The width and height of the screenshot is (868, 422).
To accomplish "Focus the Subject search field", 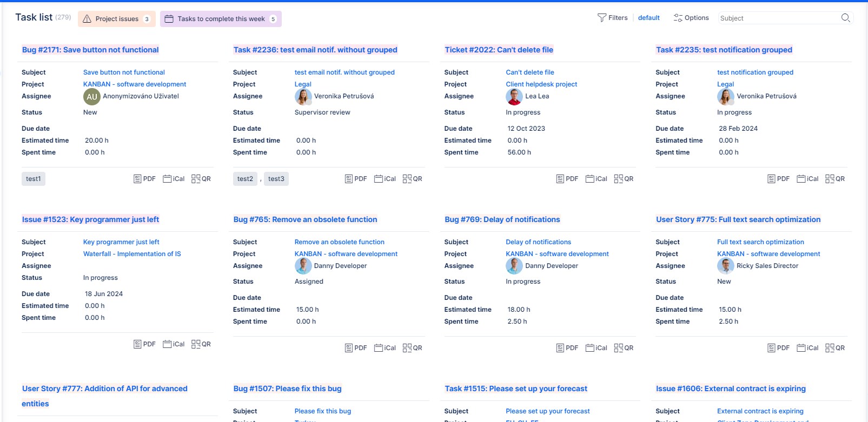I will point(778,18).
